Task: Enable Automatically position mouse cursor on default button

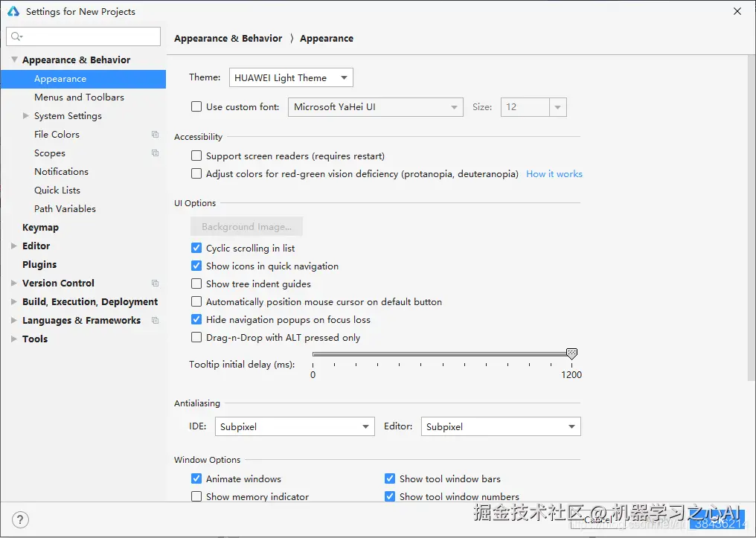Action: (x=196, y=301)
